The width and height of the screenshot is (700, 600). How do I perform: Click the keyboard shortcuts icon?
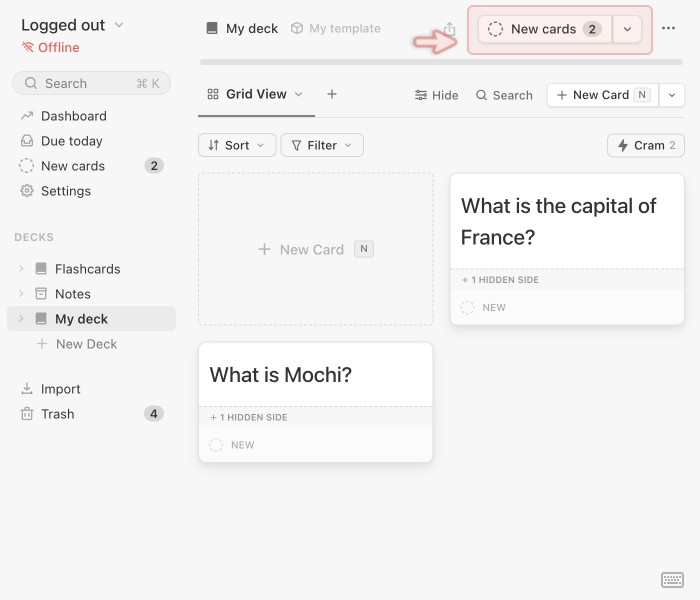[672, 580]
